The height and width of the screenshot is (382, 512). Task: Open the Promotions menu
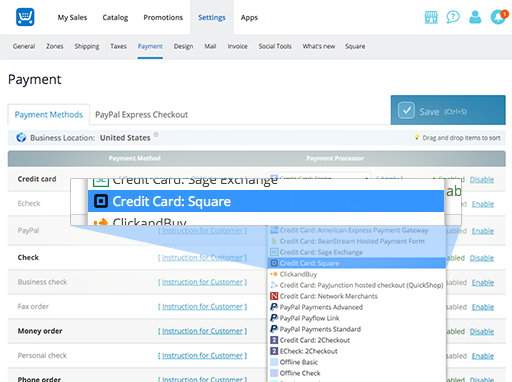click(x=163, y=17)
